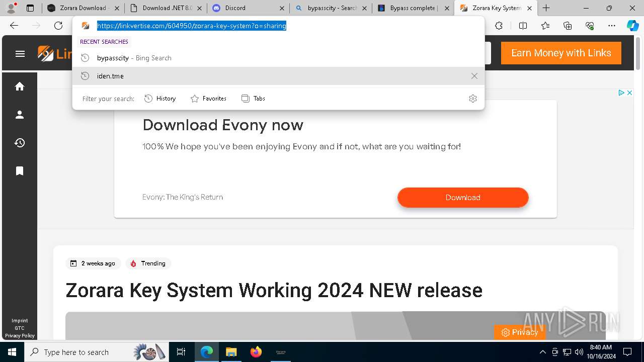The width and height of the screenshot is (644, 362).
Task: Open the network icon in tray
Action: point(567,352)
